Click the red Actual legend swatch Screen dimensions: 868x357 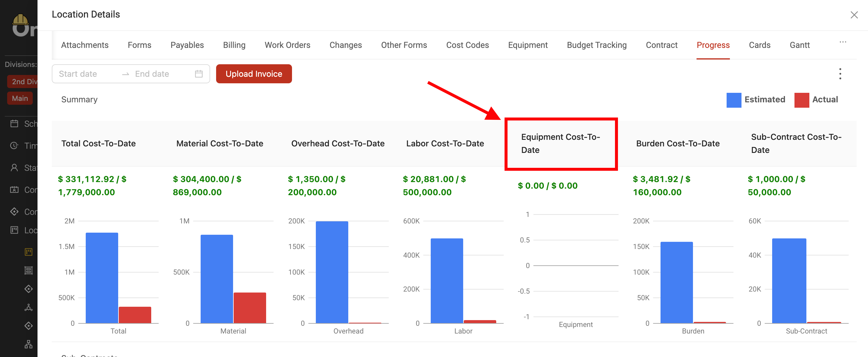(802, 100)
